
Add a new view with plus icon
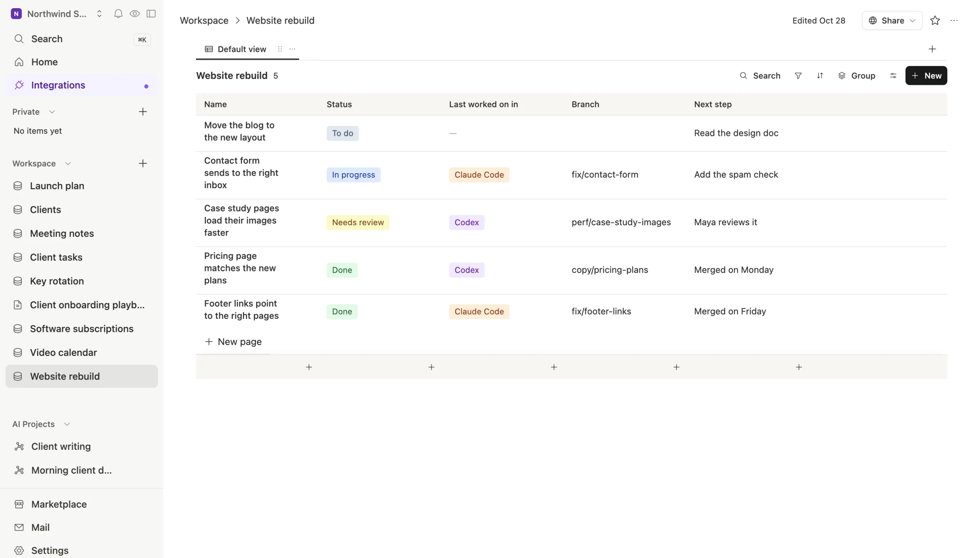point(932,49)
